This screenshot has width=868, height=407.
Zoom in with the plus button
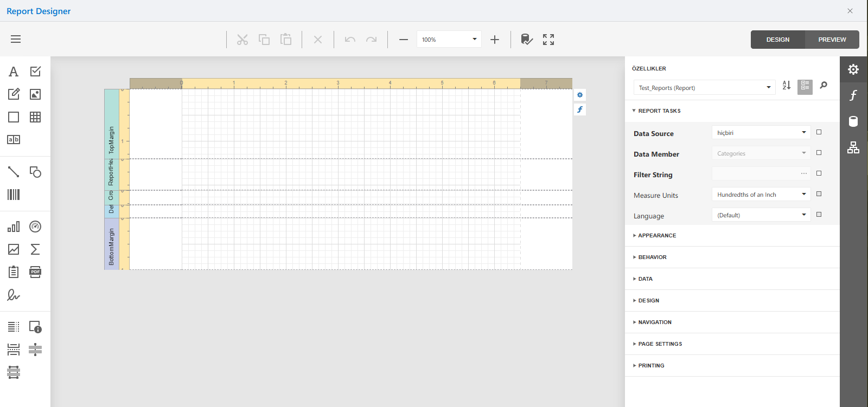pyautogui.click(x=495, y=40)
